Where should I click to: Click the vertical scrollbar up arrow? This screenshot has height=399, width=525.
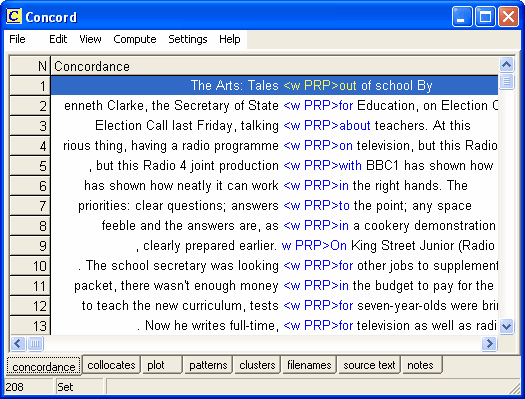coord(506,64)
